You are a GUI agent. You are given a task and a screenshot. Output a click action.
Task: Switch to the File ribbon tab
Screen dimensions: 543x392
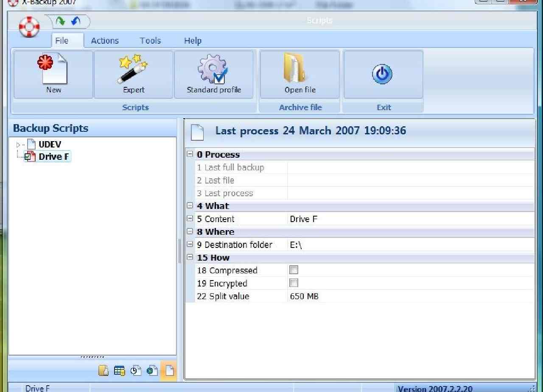coord(62,41)
